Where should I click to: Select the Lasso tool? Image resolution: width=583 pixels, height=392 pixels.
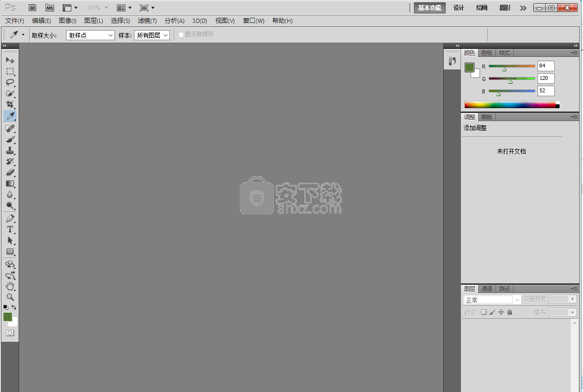(10, 82)
